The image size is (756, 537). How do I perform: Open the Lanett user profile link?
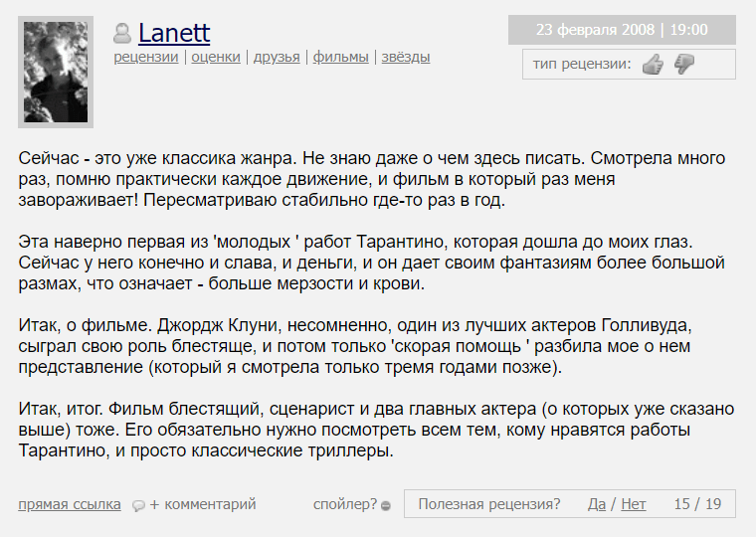[174, 33]
